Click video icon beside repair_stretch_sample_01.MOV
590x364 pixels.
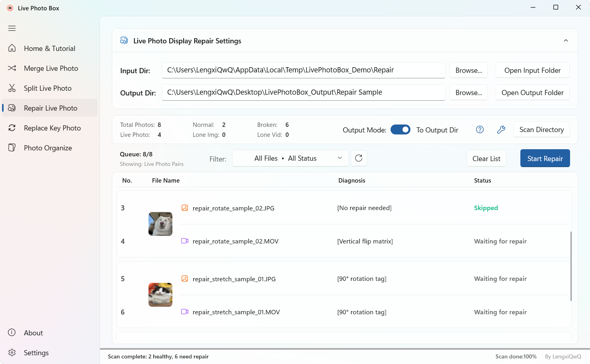(x=185, y=311)
